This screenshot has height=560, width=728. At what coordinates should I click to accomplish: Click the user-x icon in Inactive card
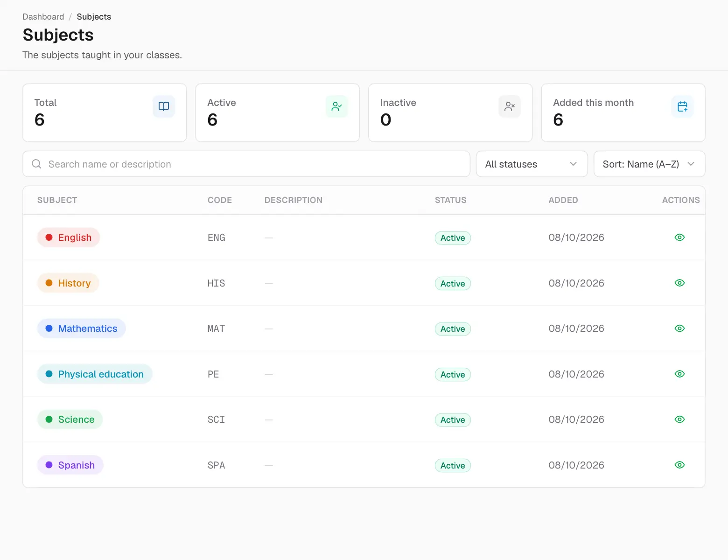click(x=510, y=106)
